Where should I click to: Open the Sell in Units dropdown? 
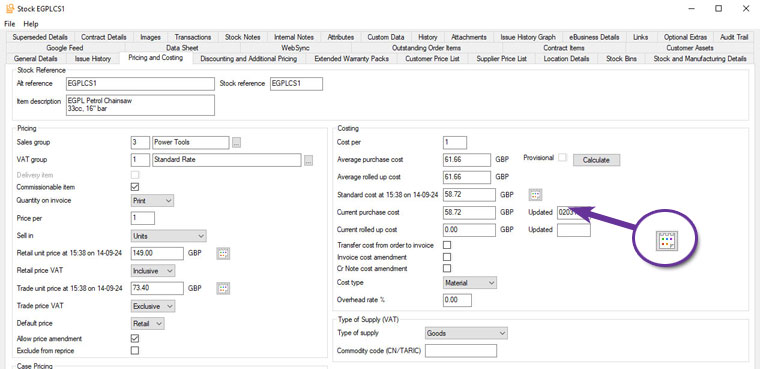coord(169,236)
